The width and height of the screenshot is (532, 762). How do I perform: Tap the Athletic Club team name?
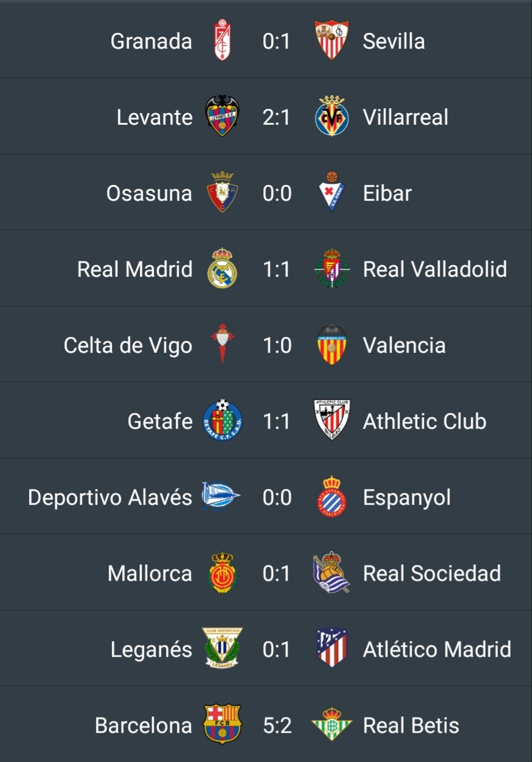point(424,421)
